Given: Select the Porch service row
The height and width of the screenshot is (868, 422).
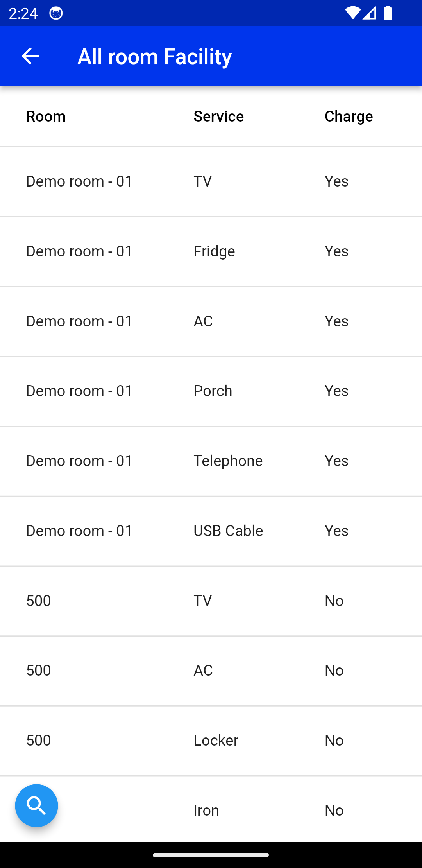Looking at the screenshot, I should click(211, 391).
